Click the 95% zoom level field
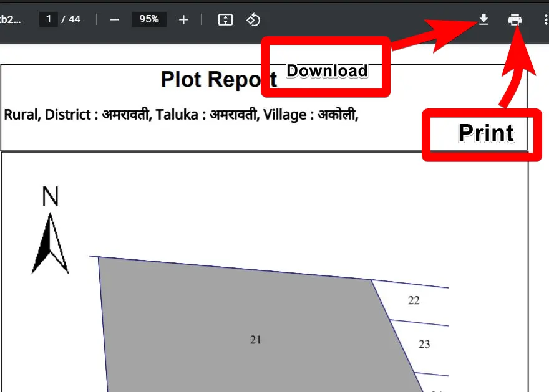The width and height of the screenshot is (549, 392). click(x=149, y=19)
